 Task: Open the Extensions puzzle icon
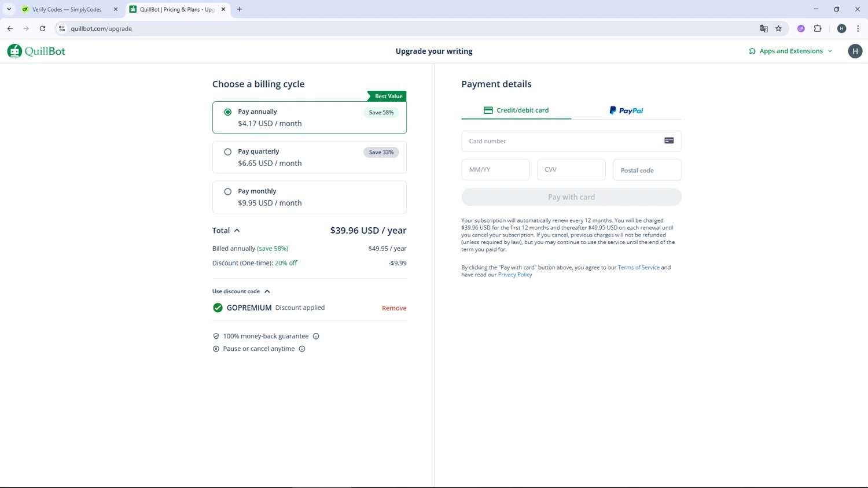tap(818, 28)
